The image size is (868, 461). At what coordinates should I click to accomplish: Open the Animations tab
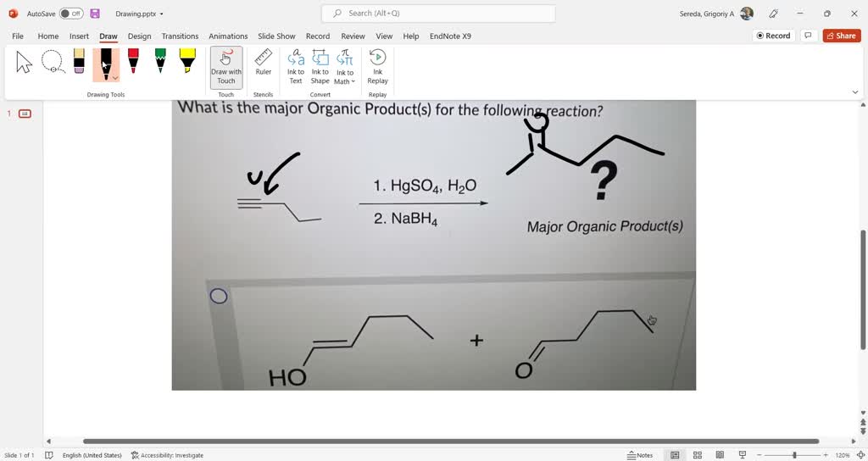point(228,36)
